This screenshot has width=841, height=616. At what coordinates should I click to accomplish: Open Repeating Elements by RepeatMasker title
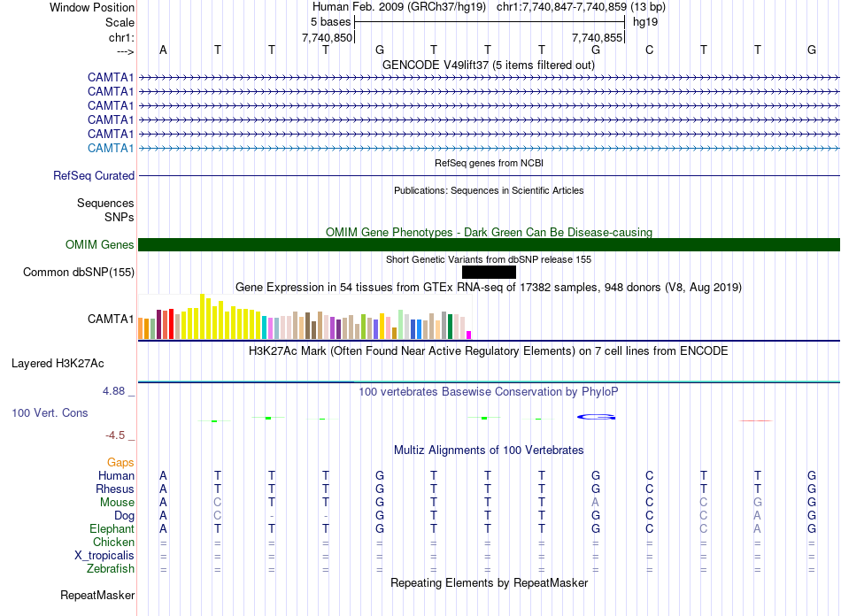(x=489, y=582)
